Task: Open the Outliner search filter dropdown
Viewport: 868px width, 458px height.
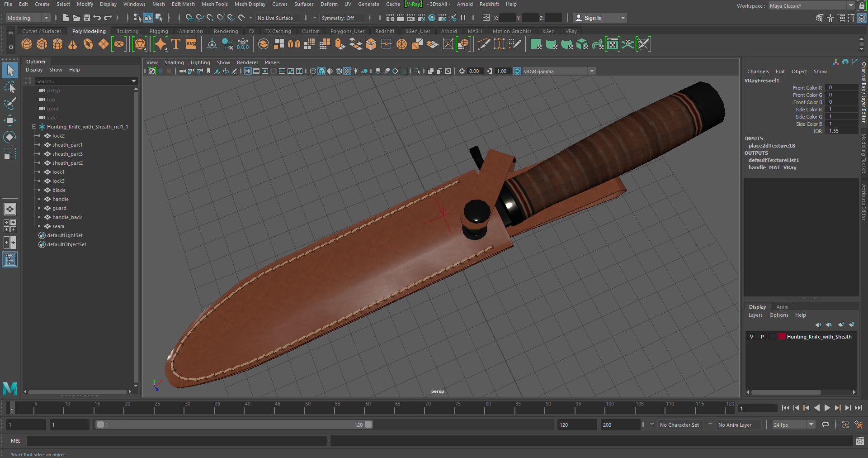Action: tap(134, 81)
